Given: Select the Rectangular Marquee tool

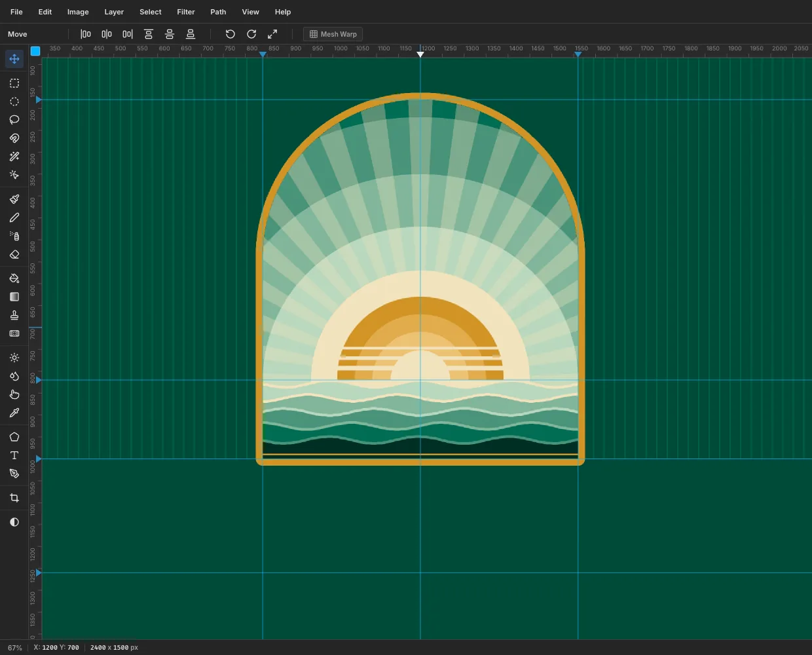Looking at the screenshot, I should [14, 83].
